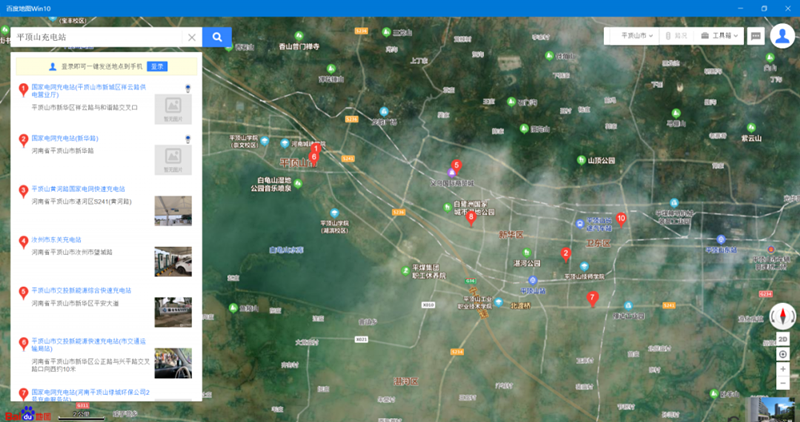Open result 4 汝州市东关充电站 link

coord(56,239)
